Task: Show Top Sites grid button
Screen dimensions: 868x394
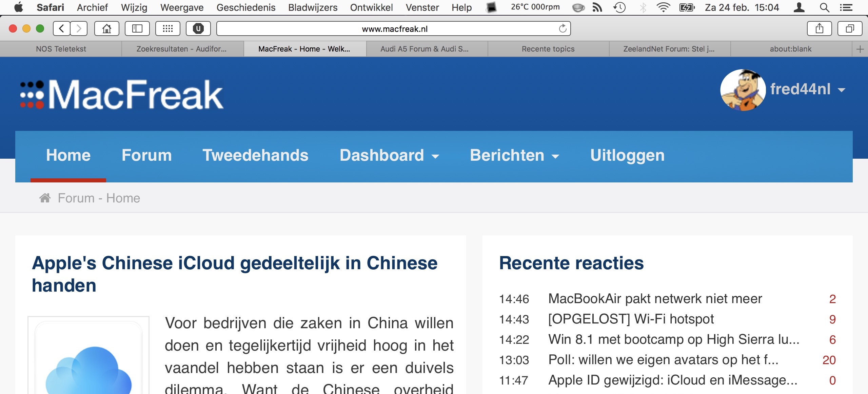Action: point(168,28)
